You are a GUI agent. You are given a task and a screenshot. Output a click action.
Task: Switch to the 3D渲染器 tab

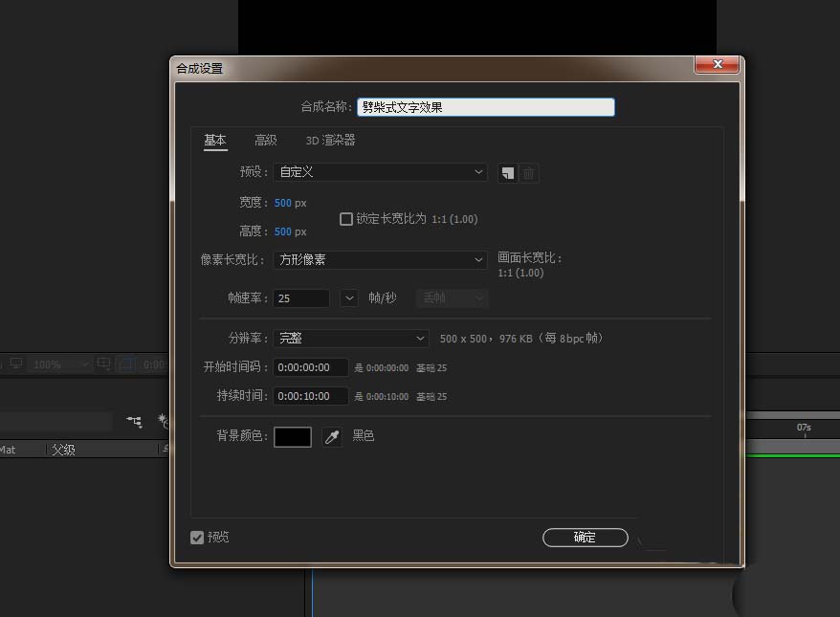coord(329,140)
